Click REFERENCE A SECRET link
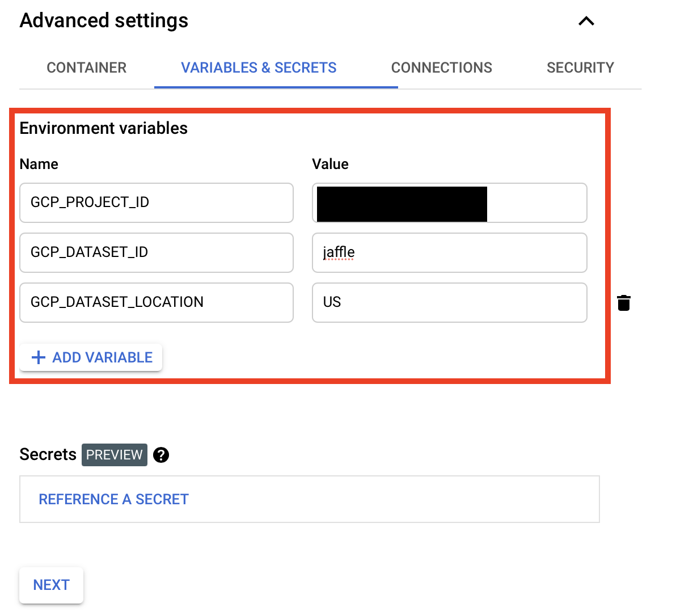The width and height of the screenshot is (693, 616). coord(113,499)
